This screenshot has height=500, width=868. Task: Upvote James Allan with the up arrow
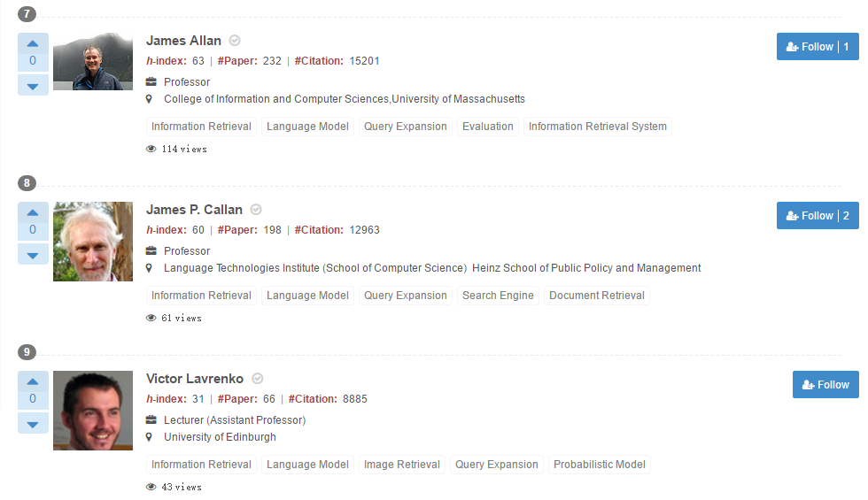point(33,43)
